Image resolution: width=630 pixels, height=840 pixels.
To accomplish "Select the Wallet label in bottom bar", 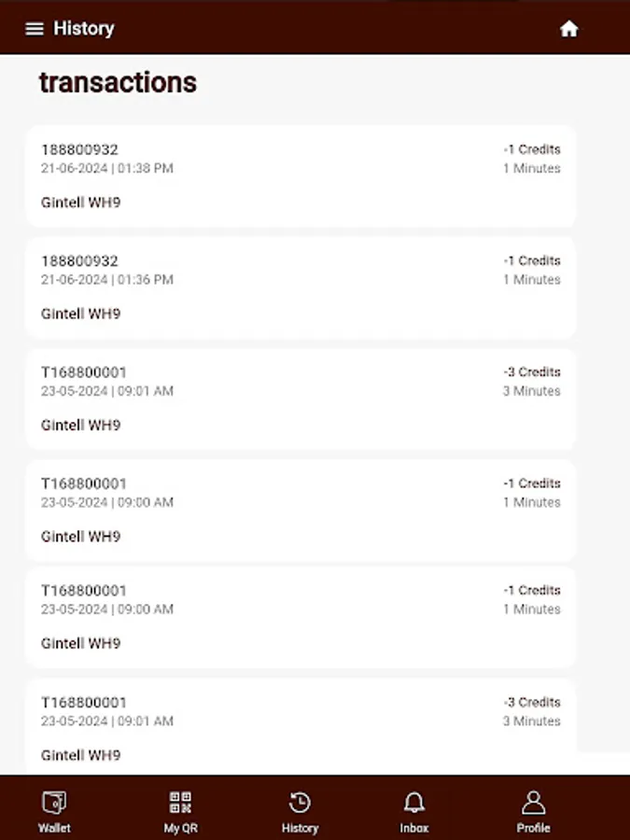I will pos(55,828).
